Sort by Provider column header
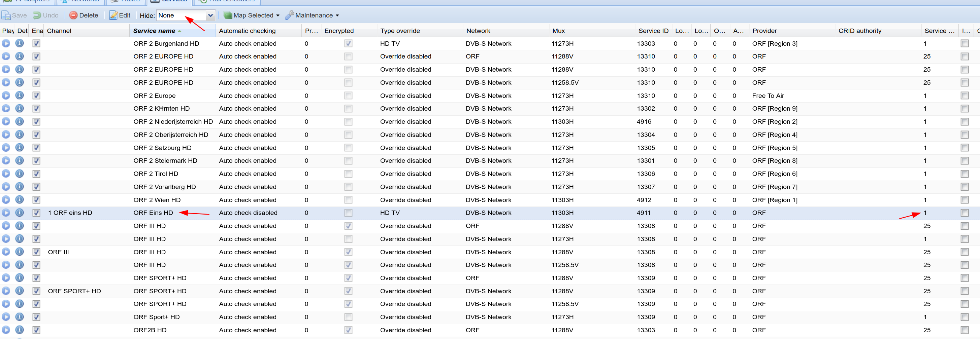 pyautogui.click(x=792, y=31)
